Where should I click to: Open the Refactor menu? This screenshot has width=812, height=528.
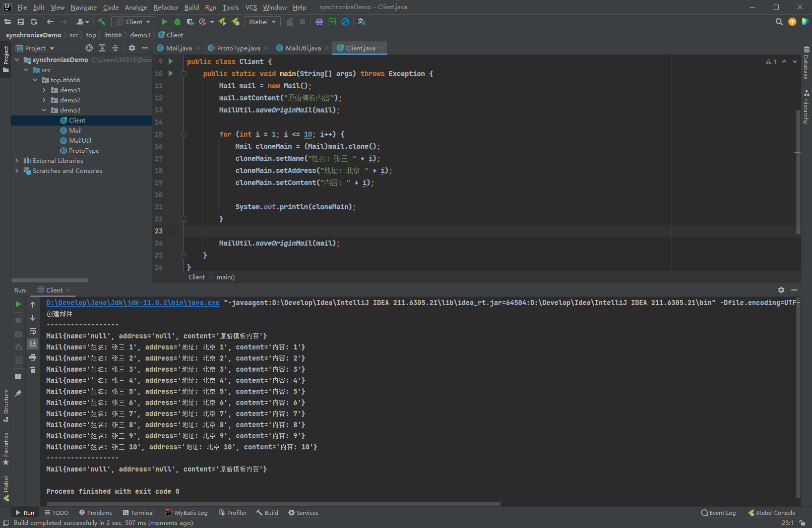point(166,7)
